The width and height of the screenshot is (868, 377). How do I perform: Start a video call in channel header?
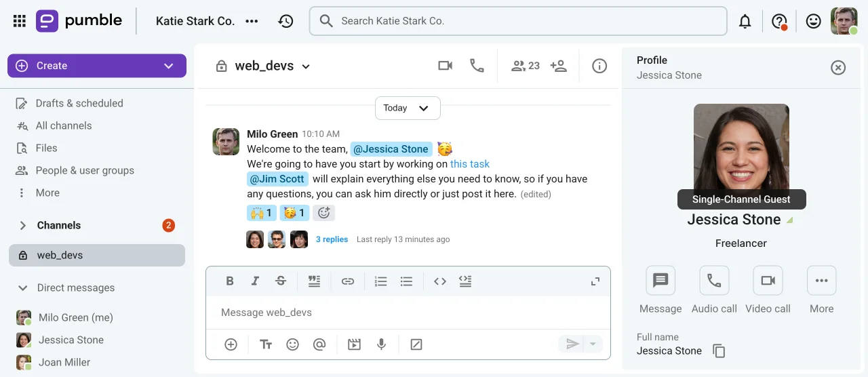pos(445,66)
